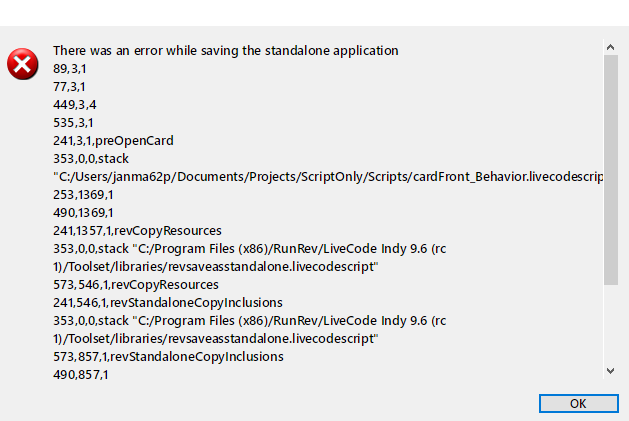Select the 253,1369,1 error line

click(83, 194)
